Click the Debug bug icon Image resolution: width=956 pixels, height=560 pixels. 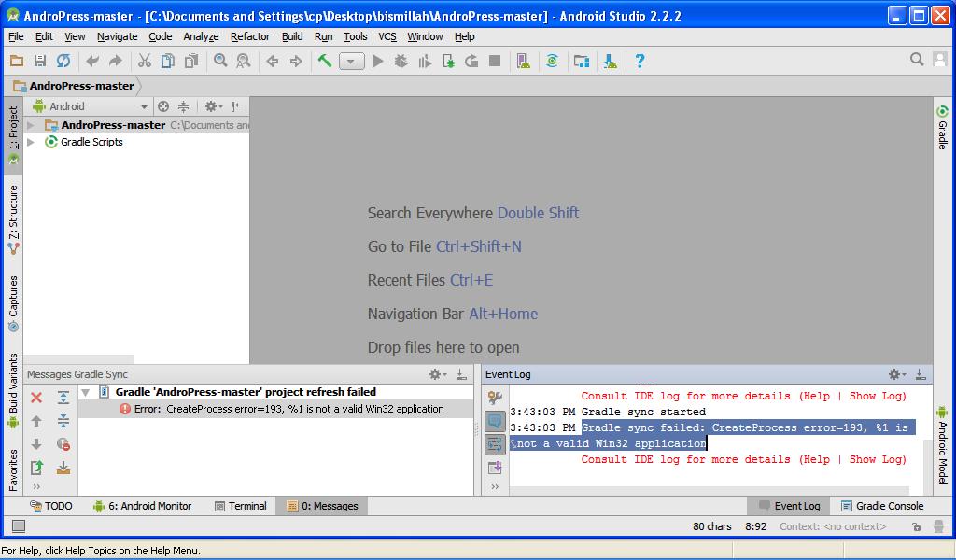[x=401, y=61]
